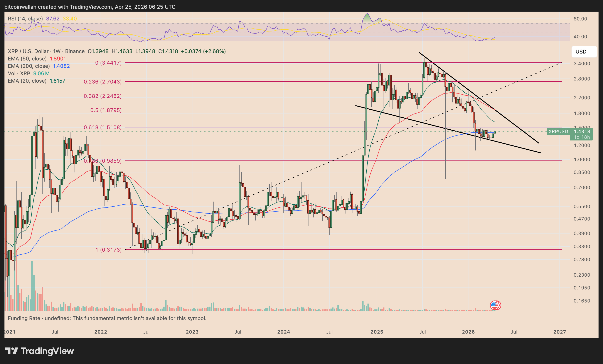
Task: Click the 1d 18h countdown label
Action: tap(582, 137)
